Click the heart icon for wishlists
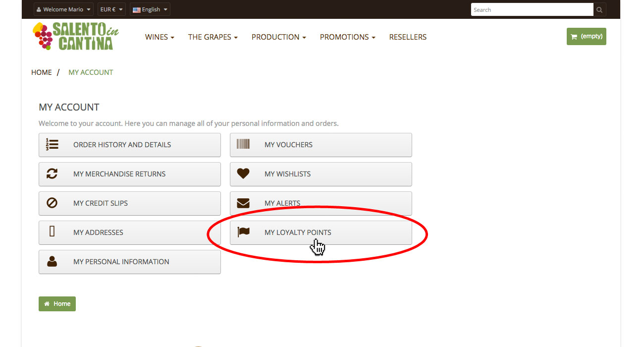644x347 pixels. [x=243, y=174]
